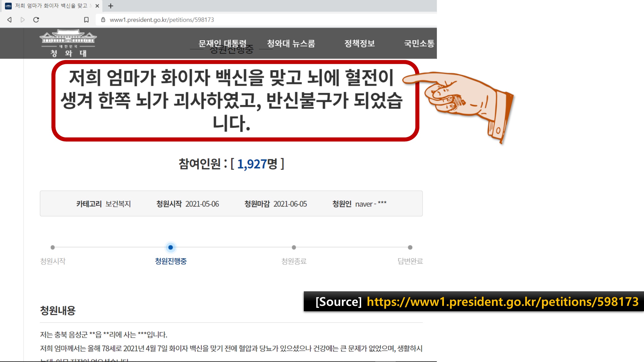Viewport: 644px width, 362px height.
Task: Open a new tab with plus icon
Action: 111,6
